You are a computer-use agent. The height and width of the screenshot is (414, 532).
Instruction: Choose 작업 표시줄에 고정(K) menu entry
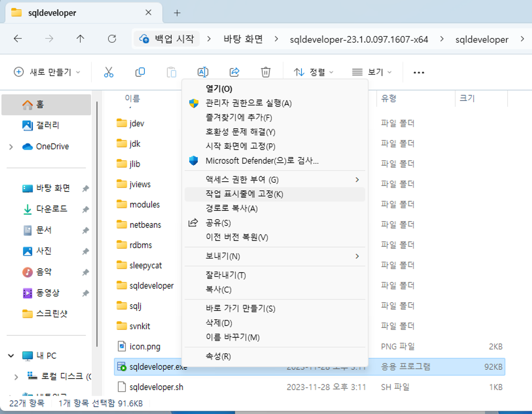pos(244,194)
